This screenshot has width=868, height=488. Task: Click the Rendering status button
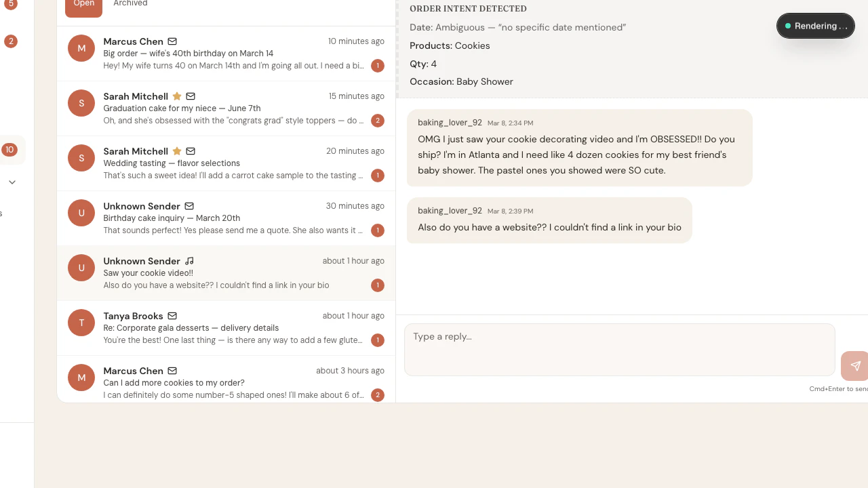click(816, 25)
